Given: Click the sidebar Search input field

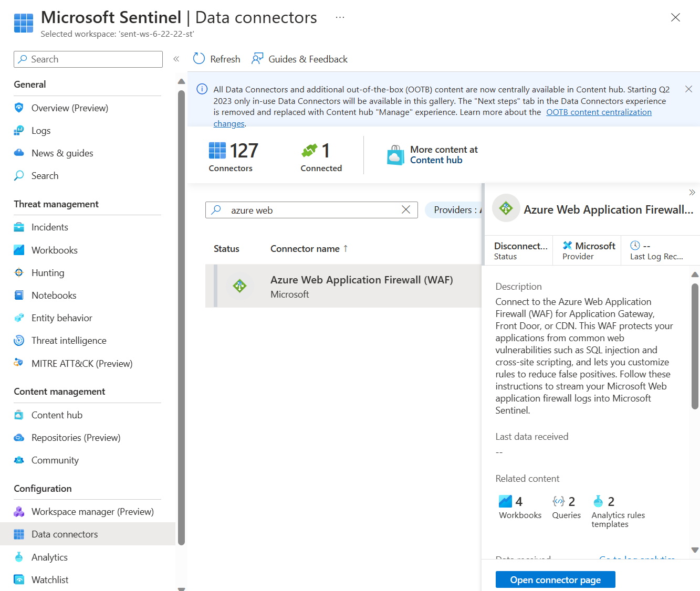Looking at the screenshot, I should coord(88,59).
